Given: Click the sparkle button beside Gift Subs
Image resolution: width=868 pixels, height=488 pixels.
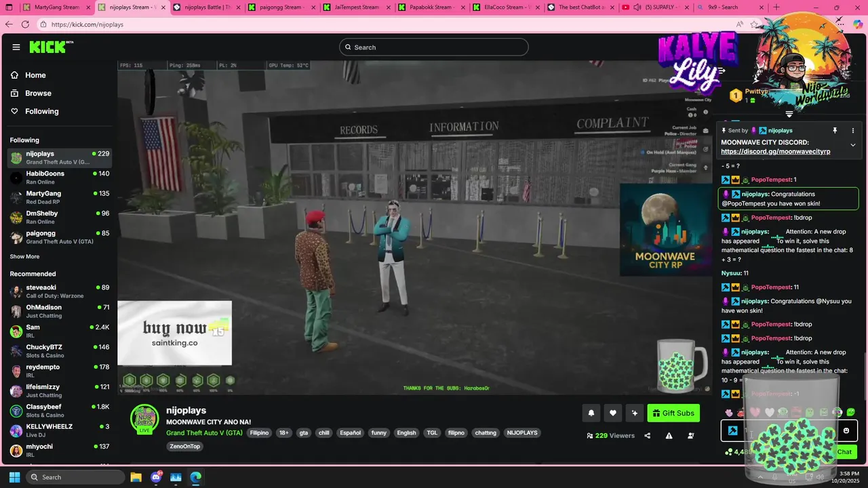Looking at the screenshot, I should [x=635, y=413].
